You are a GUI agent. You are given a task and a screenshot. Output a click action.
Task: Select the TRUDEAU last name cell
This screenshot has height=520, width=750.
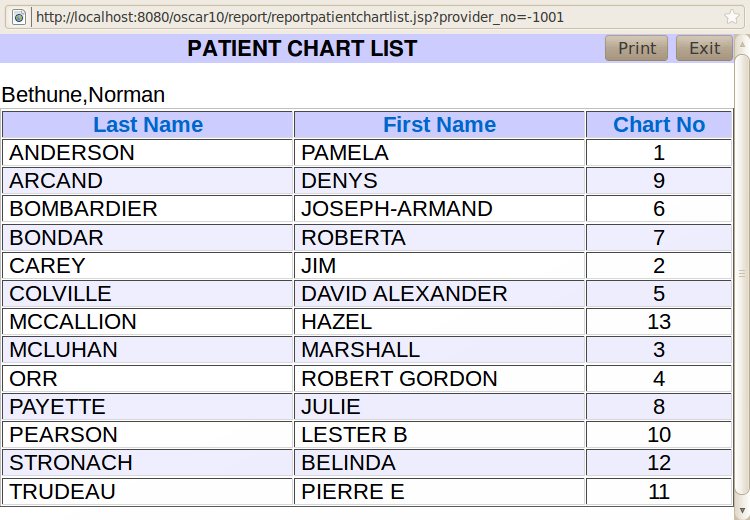62,492
